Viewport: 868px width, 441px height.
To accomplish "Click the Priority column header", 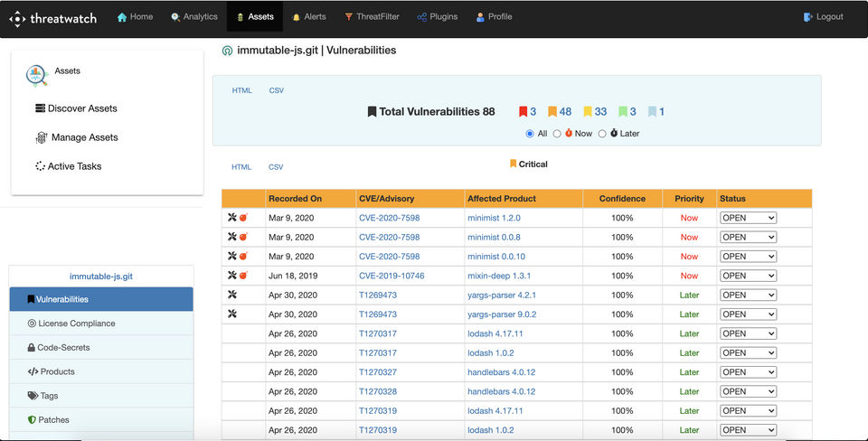I will [689, 199].
